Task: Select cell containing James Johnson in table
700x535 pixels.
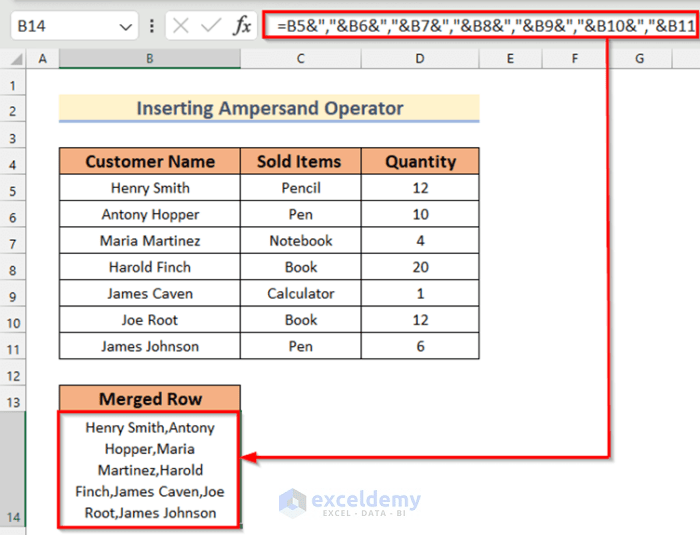Action: [x=150, y=346]
